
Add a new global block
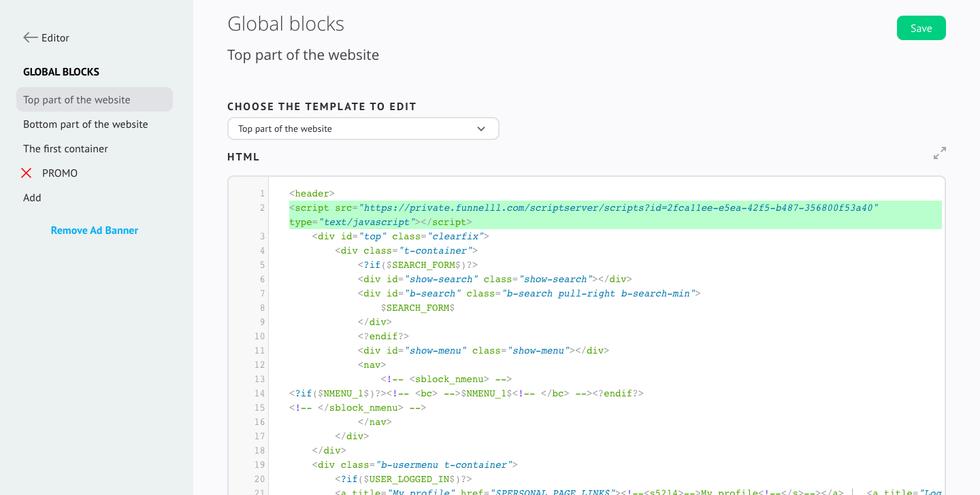(x=32, y=198)
